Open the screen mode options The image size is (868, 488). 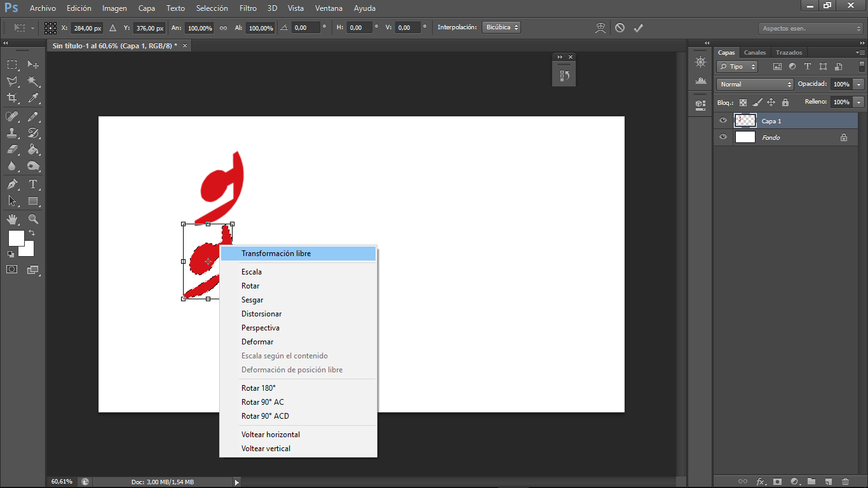pos(33,269)
